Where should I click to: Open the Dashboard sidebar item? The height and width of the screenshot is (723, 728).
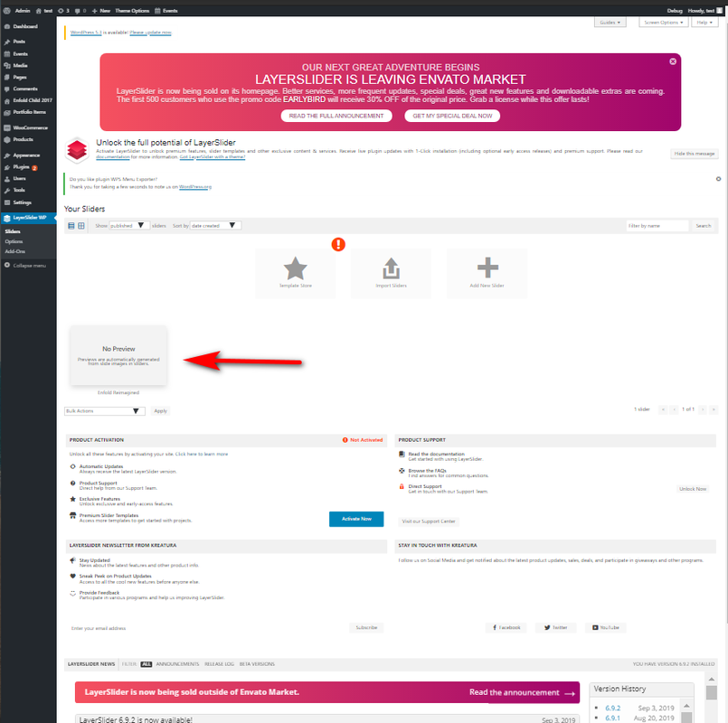tap(25, 26)
